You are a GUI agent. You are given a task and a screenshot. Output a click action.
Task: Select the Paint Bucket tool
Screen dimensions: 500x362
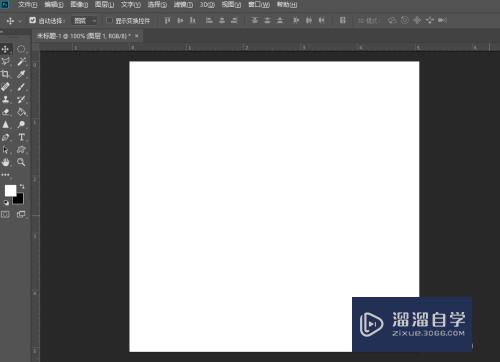click(21, 112)
